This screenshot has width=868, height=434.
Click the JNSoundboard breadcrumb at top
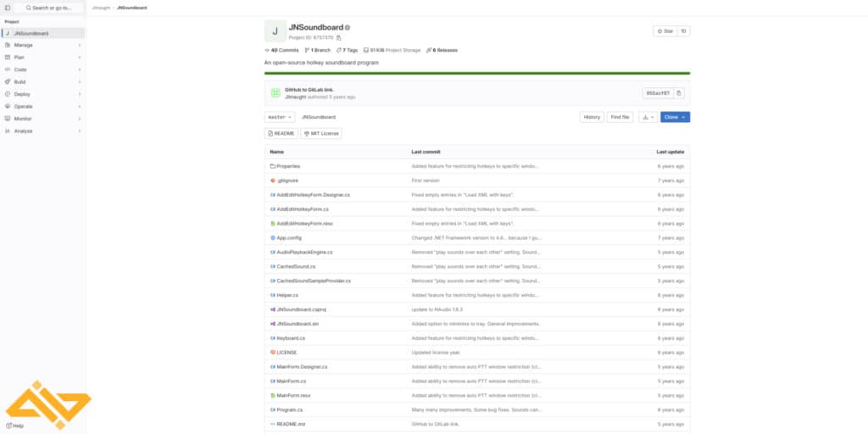tap(131, 8)
